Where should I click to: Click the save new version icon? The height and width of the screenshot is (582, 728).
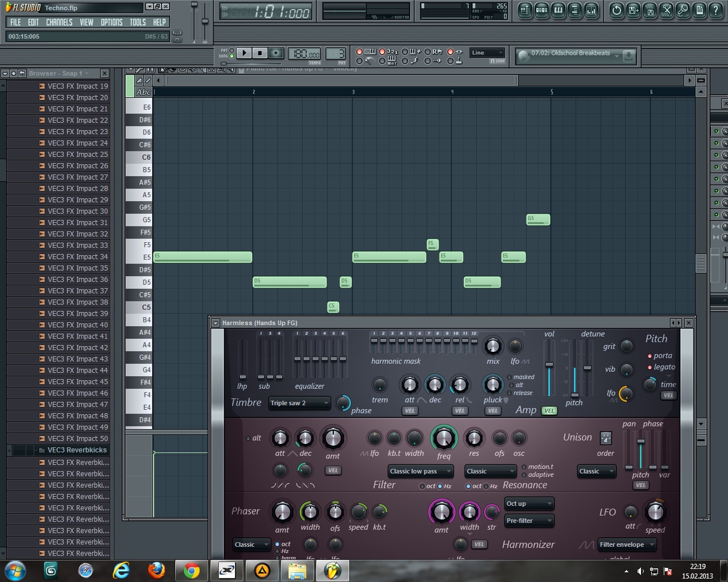coord(633,10)
